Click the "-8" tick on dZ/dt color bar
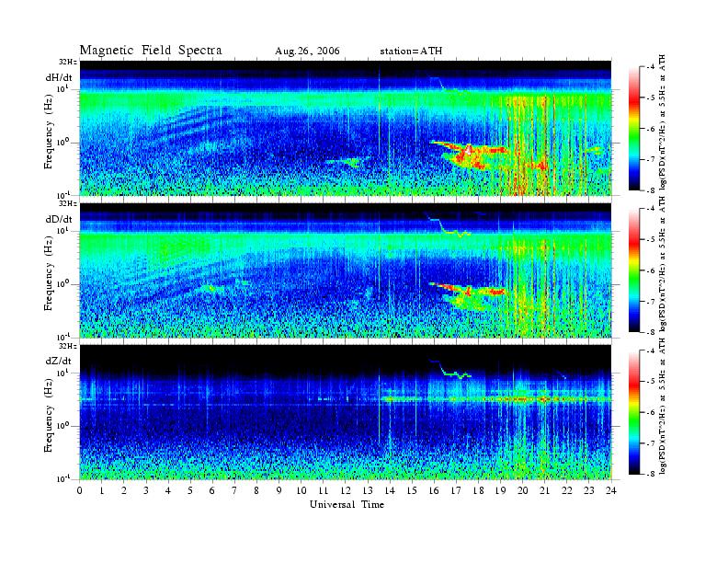This screenshot has width=728, height=563. click(x=649, y=474)
